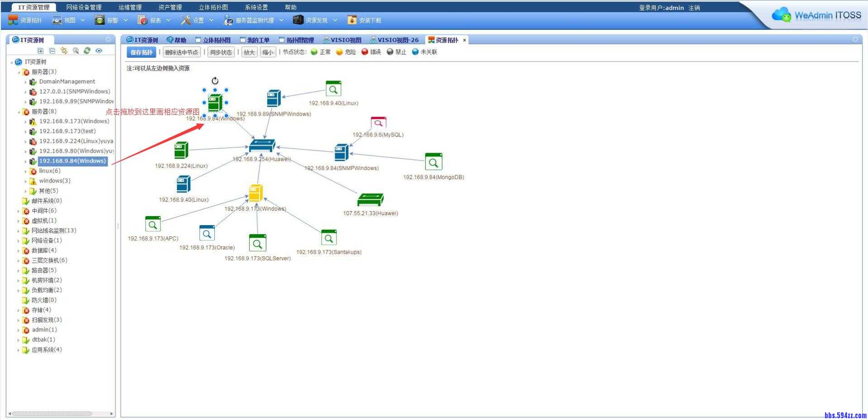
Task: Select the green 107.55.21.33(Huawei) switch node
Action: tap(370, 199)
